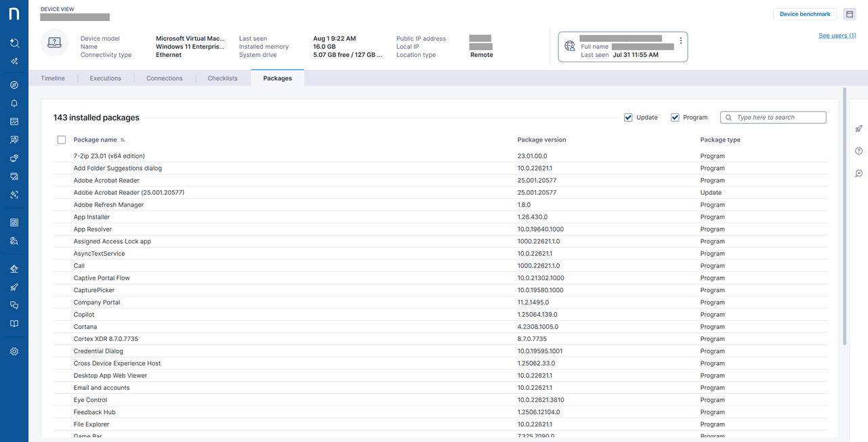
Task: Open the help question mark icon
Action: coord(859,151)
